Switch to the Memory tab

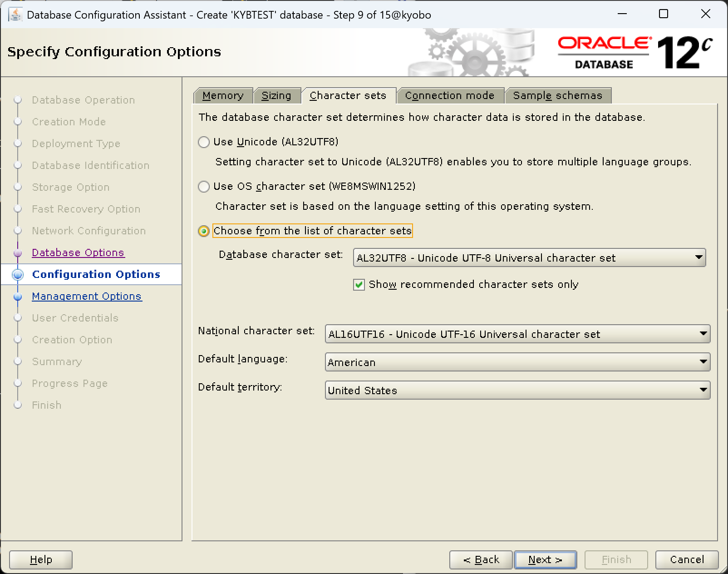tap(223, 96)
